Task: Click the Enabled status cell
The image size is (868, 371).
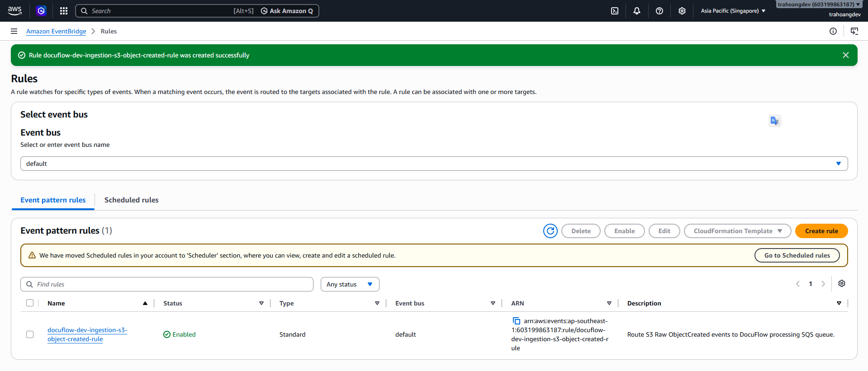Action: pyautogui.click(x=180, y=334)
